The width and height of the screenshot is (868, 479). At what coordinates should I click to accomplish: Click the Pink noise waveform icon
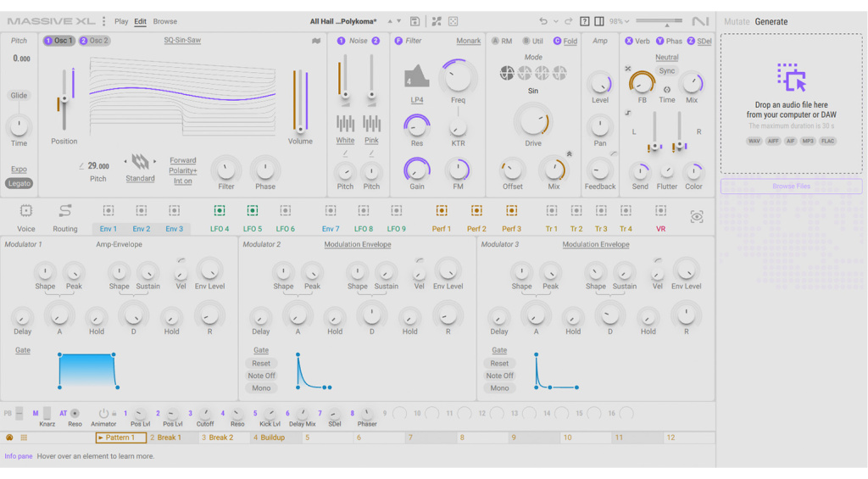pos(371,124)
